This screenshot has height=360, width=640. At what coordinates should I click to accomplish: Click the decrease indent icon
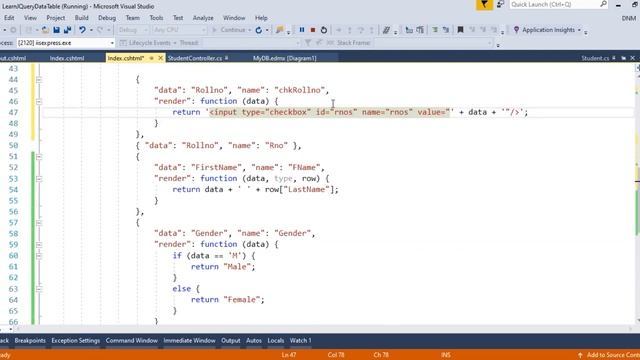[409, 30]
